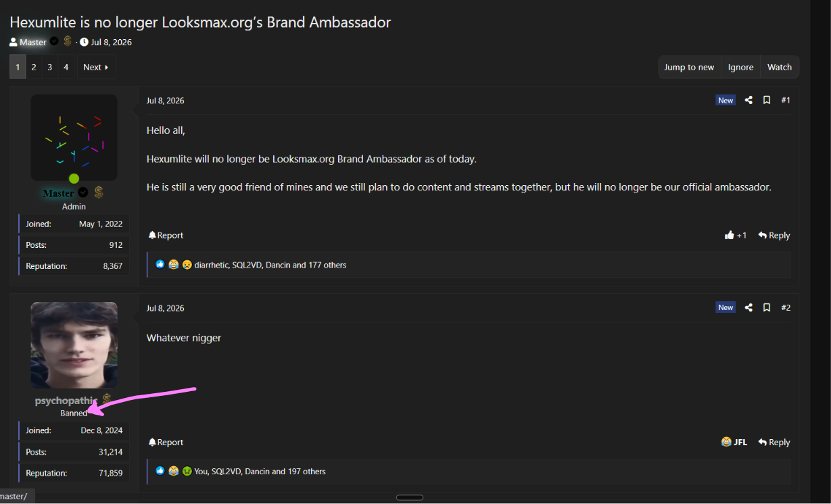Image resolution: width=831 pixels, height=504 pixels.
Task: Click Master's Posts count 912
Action: [116, 245]
